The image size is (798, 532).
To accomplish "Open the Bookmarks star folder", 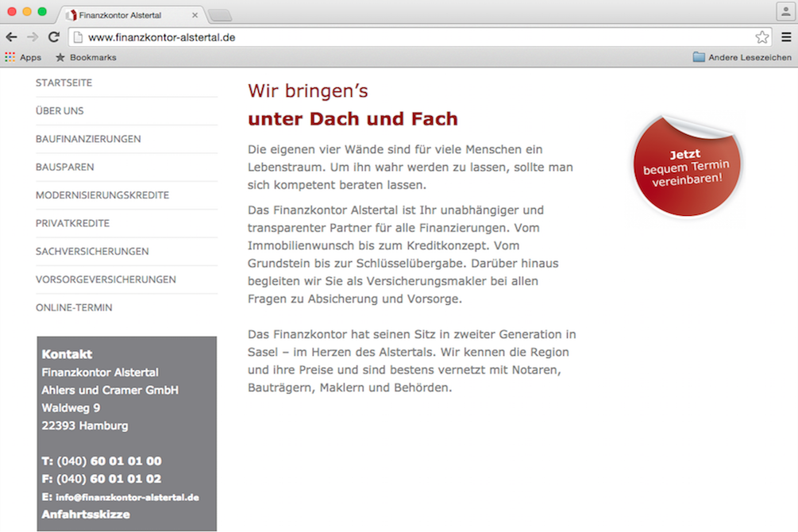I will 86,57.
